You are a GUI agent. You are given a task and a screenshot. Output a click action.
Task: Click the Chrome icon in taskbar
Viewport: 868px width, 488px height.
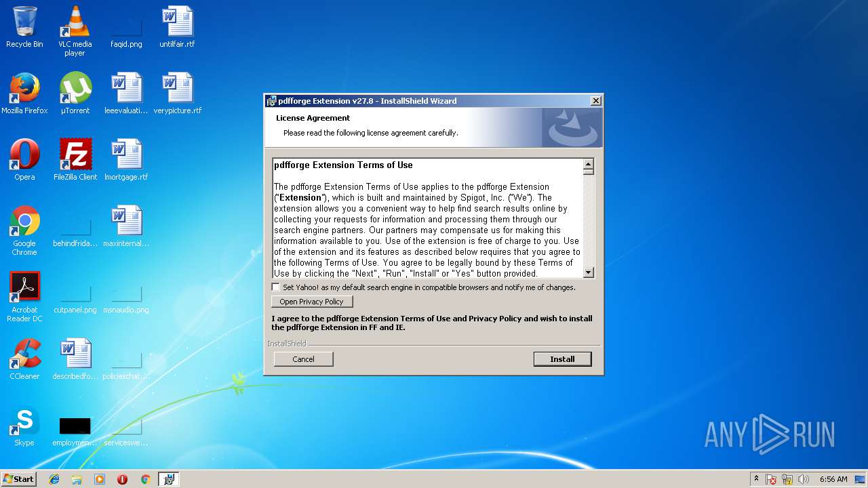coord(145,479)
